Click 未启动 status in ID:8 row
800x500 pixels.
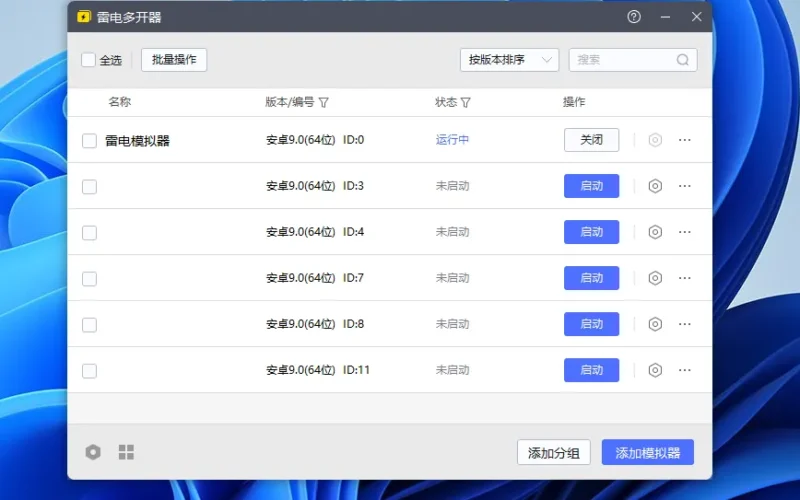pos(453,324)
